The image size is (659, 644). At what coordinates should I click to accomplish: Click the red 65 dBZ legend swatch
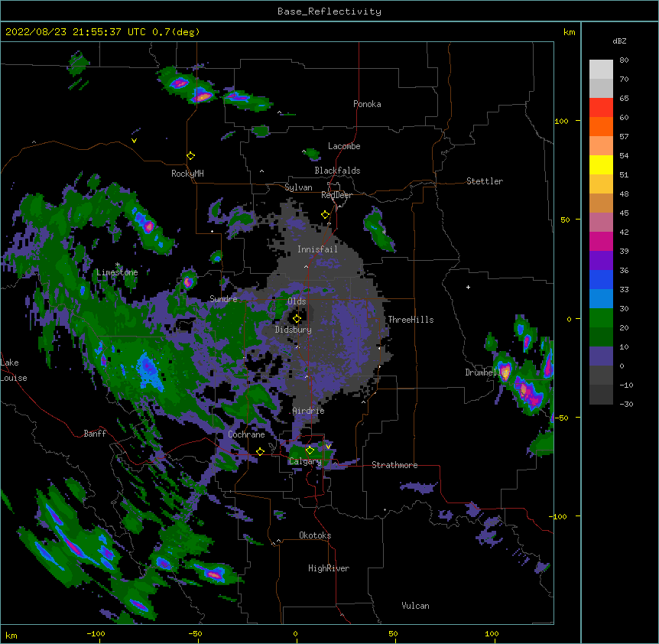coord(601,107)
